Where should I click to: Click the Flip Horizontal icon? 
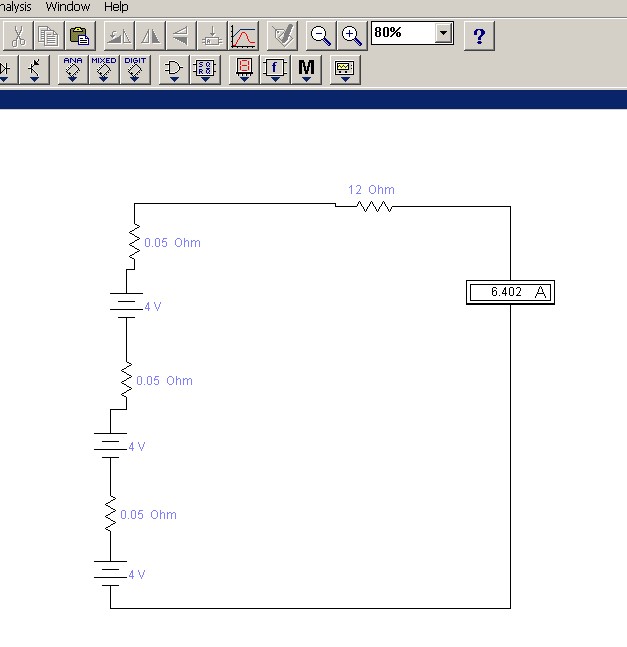(150, 37)
